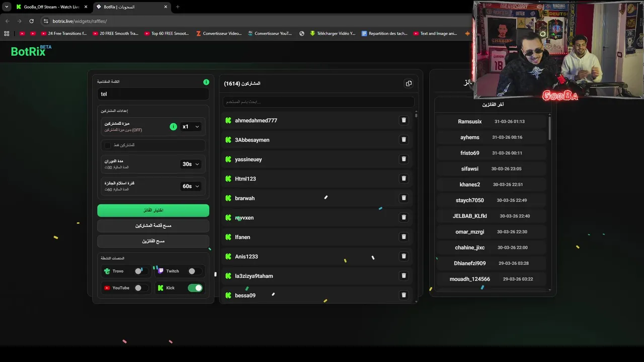Go forward using browser forward arrow

click(19, 21)
